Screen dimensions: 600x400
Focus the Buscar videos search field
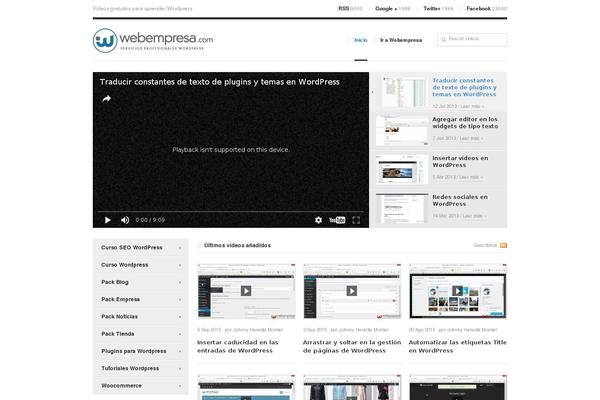[x=472, y=39]
